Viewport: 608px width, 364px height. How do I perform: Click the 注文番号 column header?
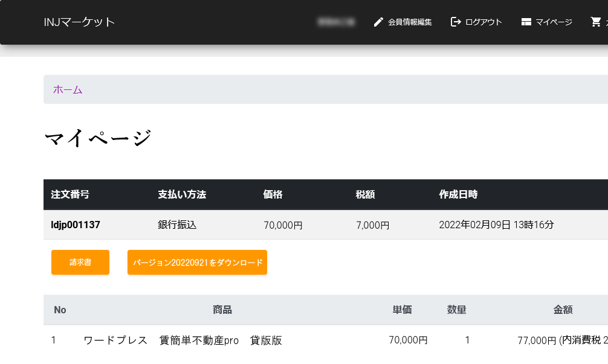[70, 195]
